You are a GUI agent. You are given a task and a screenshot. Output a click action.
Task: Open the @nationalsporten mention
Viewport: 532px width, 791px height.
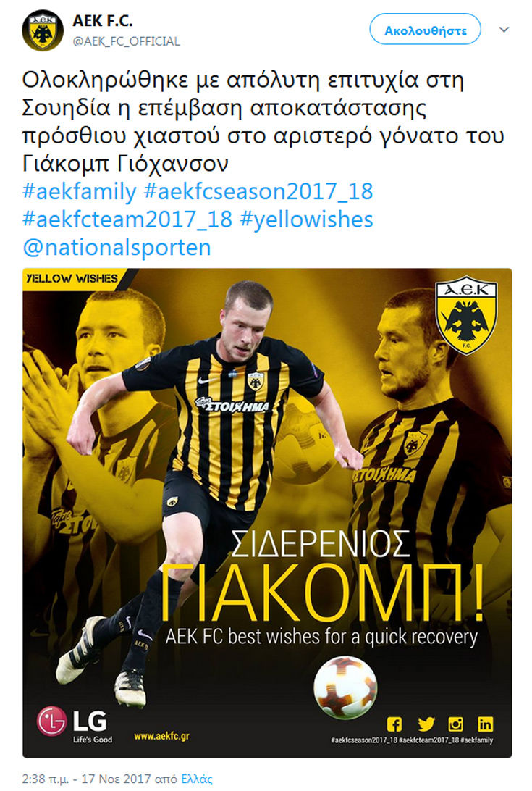[x=117, y=248]
